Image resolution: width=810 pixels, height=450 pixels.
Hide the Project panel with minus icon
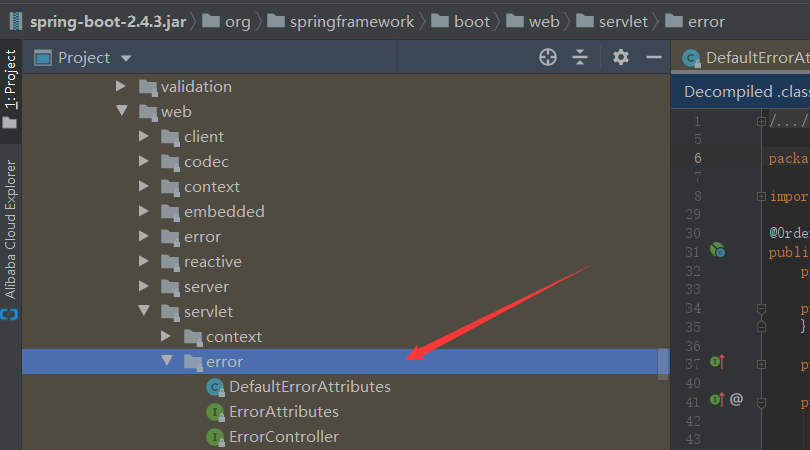tap(653, 57)
